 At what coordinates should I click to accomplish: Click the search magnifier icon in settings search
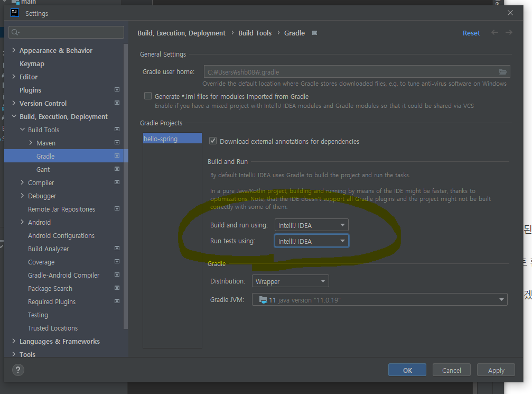(15, 32)
